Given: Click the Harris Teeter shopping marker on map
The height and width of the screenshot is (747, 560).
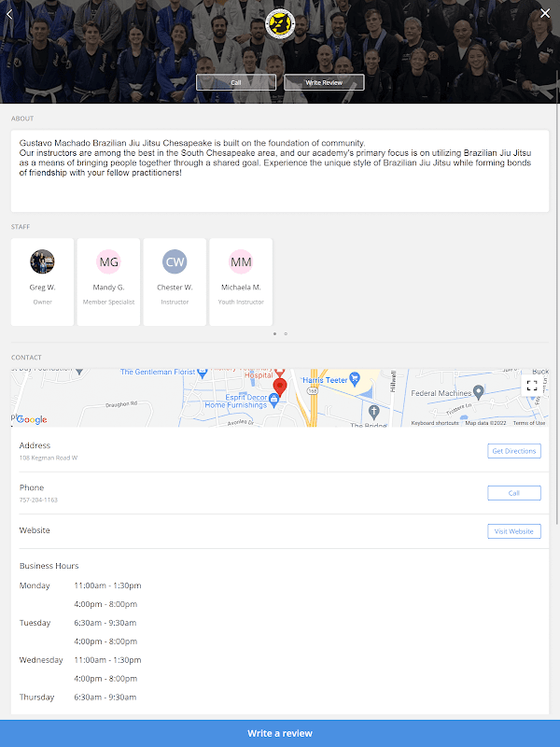Looking at the screenshot, I should [355, 379].
